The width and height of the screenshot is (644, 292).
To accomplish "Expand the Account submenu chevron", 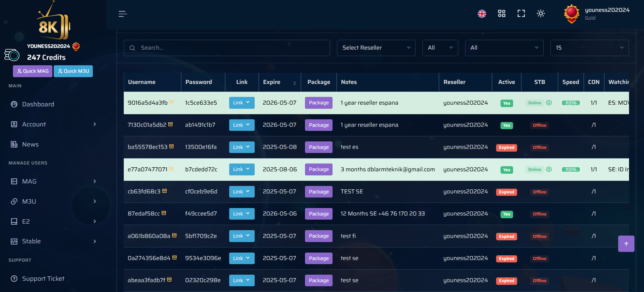I will click(95, 124).
